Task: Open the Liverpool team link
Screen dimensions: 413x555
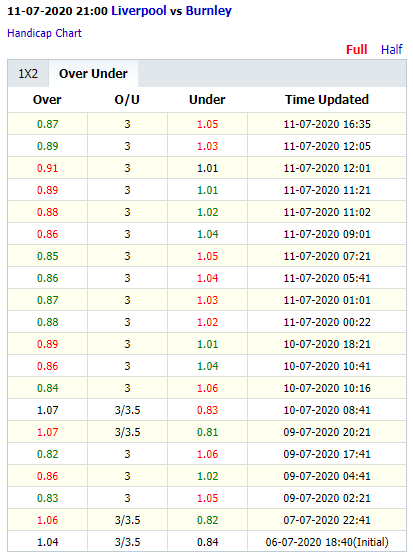Action: (x=139, y=11)
